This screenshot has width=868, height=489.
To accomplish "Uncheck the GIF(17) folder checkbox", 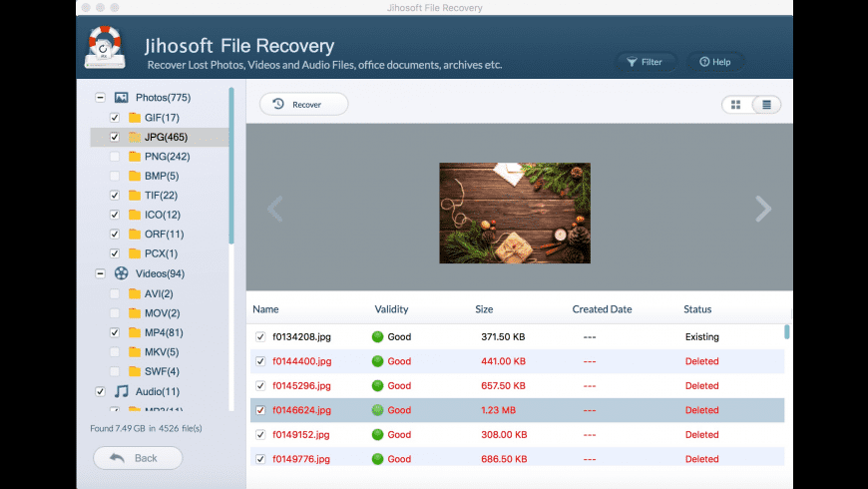I will click(x=115, y=118).
